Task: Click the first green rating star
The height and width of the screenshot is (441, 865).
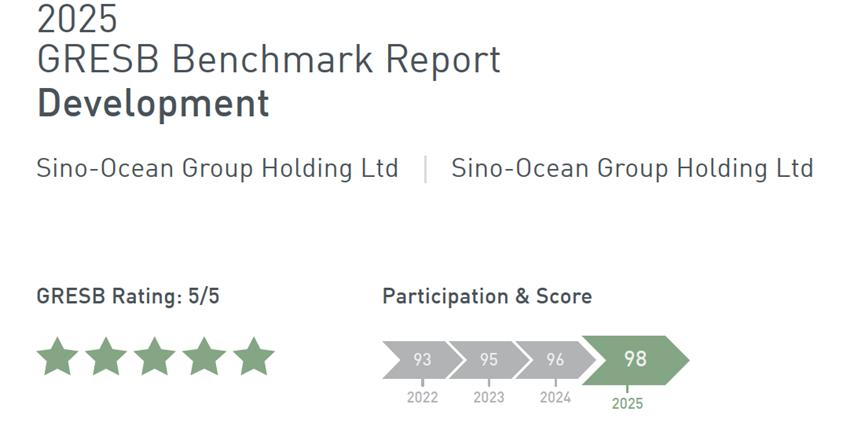Action: click(57, 357)
